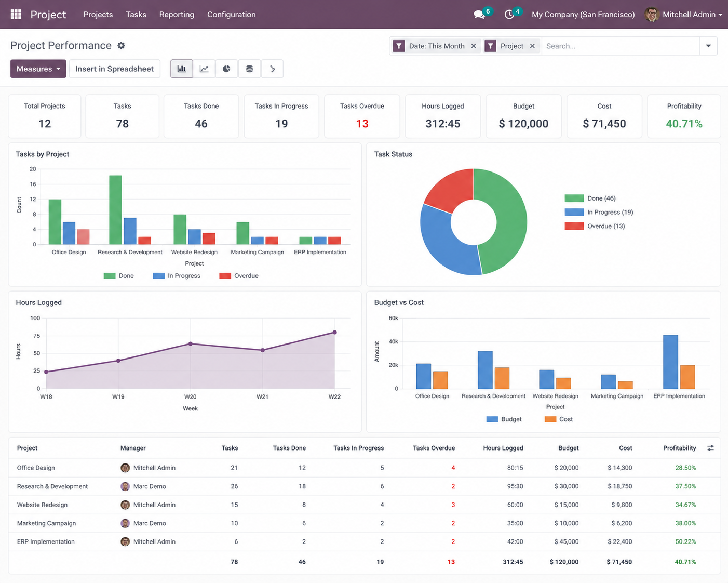The height and width of the screenshot is (583, 728).
Task: Open table column settings adjuster icon
Action: [710, 448]
